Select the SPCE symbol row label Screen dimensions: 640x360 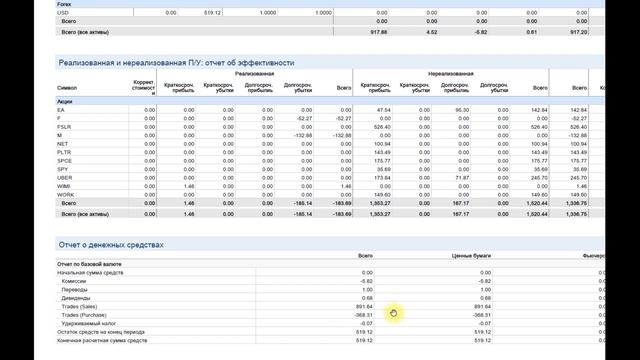(x=64, y=161)
